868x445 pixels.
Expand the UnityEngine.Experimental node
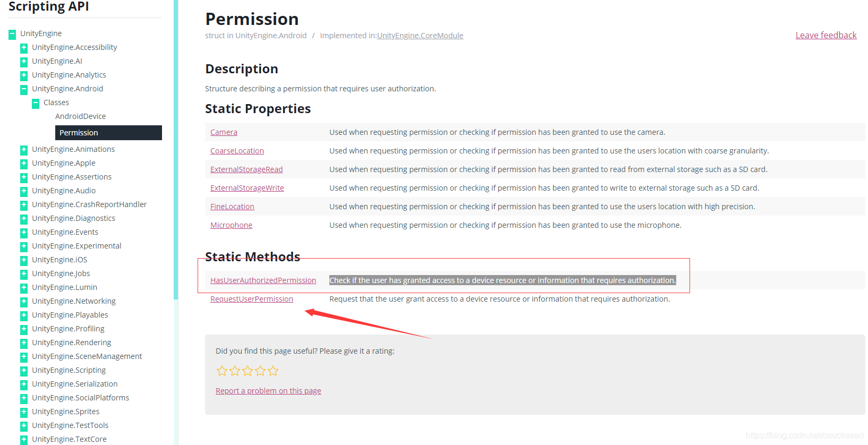[x=24, y=246]
